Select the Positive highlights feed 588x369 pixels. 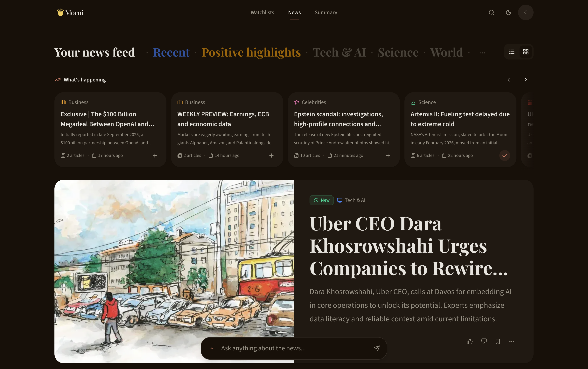click(x=251, y=52)
